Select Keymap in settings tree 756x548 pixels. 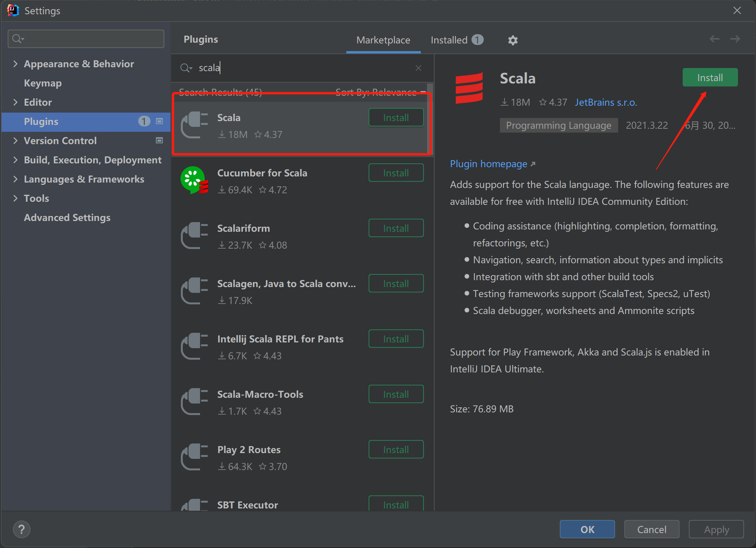pos(43,83)
